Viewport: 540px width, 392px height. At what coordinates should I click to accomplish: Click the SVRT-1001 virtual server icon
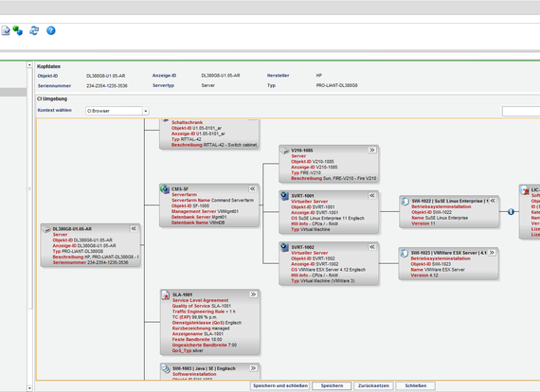(x=284, y=196)
